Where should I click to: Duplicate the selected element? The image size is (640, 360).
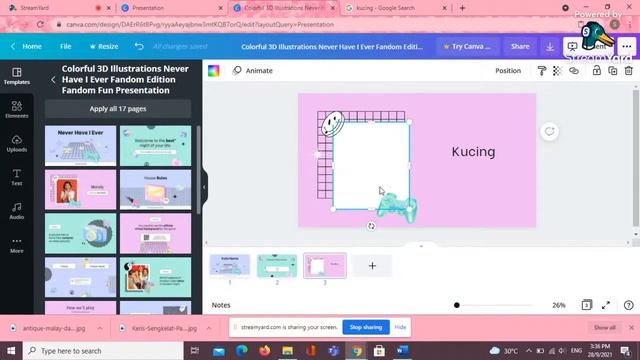coord(613,71)
